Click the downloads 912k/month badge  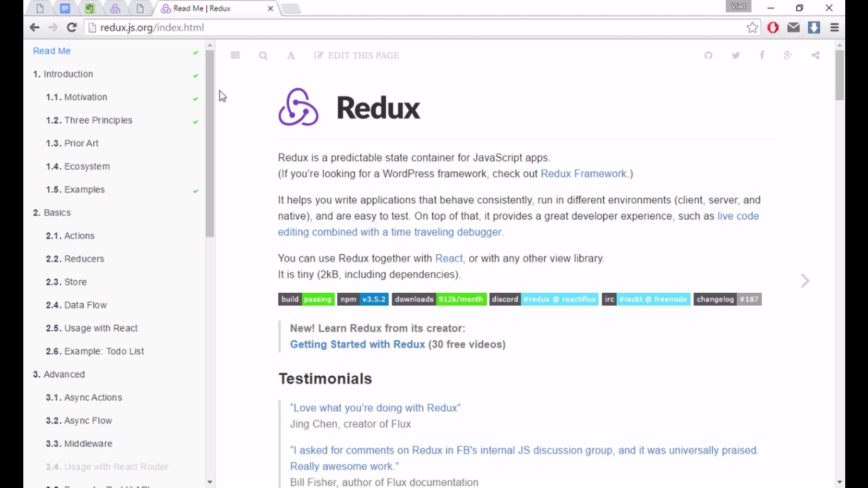(x=439, y=299)
